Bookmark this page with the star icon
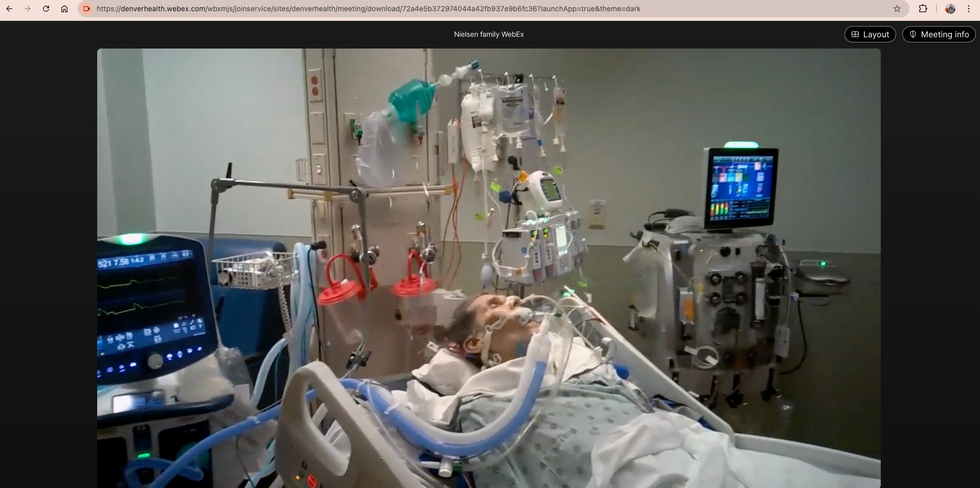This screenshot has width=980, height=488. click(x=897, y=9)
